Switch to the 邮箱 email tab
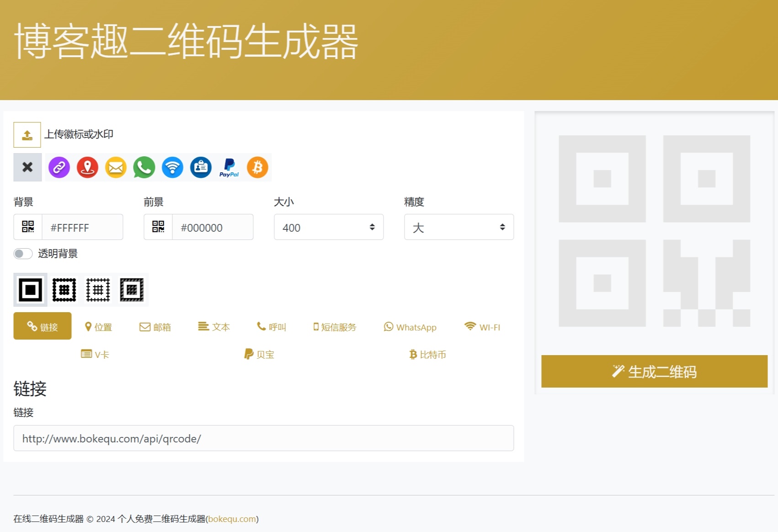778x532 pixels. 155,327
